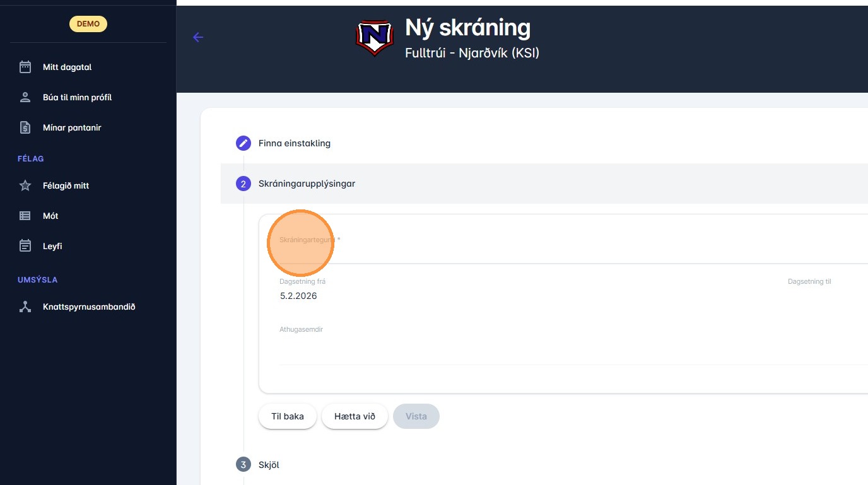Click the pencil icon on step one
The height and width of the screenshot is (485, 868).
[x=243, y=143]
